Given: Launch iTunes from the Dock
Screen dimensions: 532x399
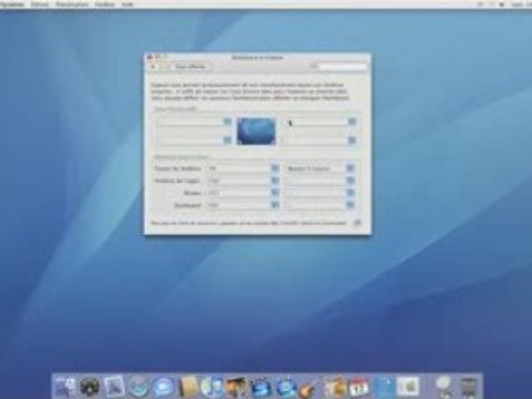Looking at the screenshot, I should tap(212, 386).
